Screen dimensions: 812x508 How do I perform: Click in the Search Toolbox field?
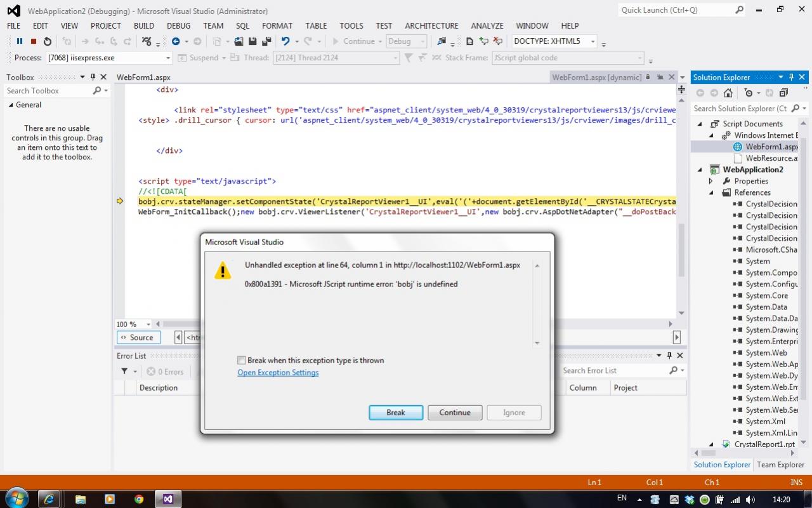48,91
